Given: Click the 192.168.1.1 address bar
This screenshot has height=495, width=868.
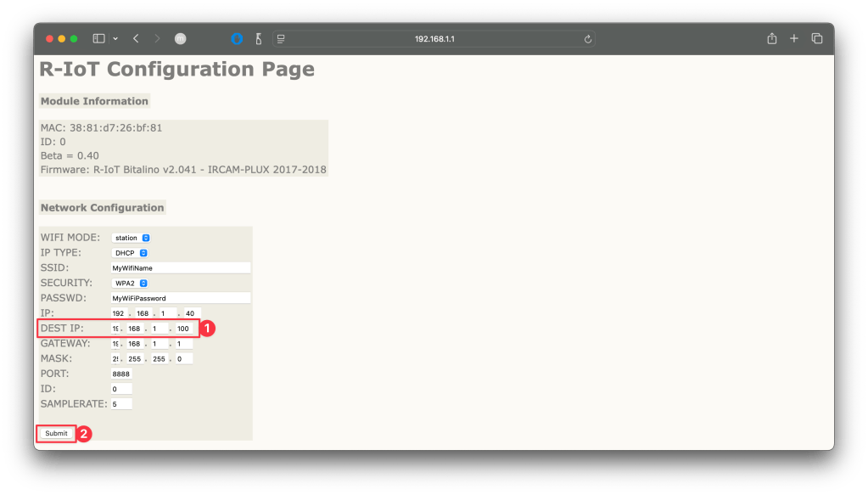Looking at the screenshot, I should click(x=434, y=39).
